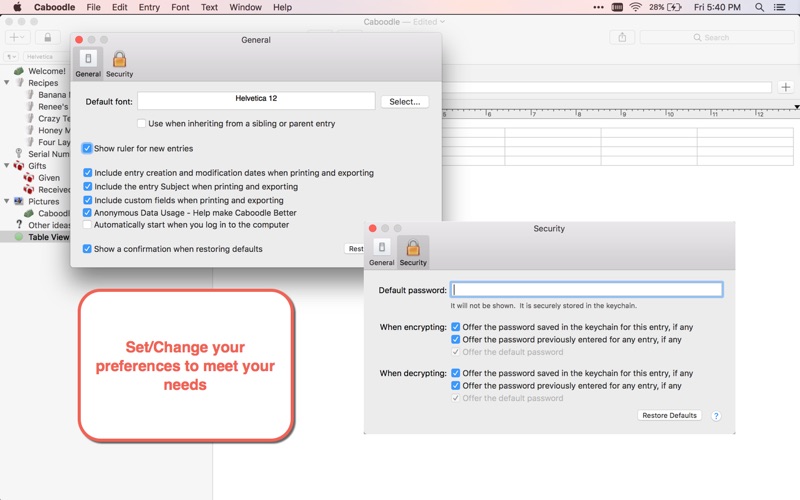This screenshot has height=500, width=800.
Task: Toggle Show ruler for new entries
Action: tap(87, 148)
